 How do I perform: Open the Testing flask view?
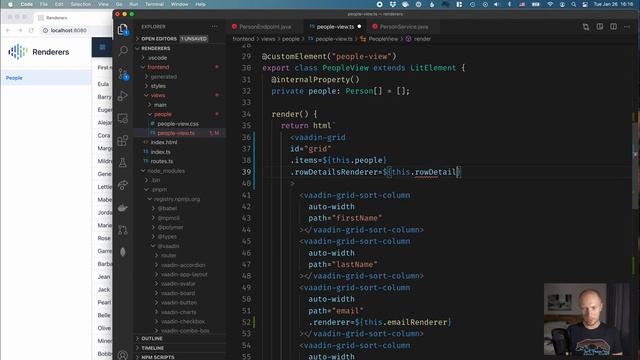point(122,163)
